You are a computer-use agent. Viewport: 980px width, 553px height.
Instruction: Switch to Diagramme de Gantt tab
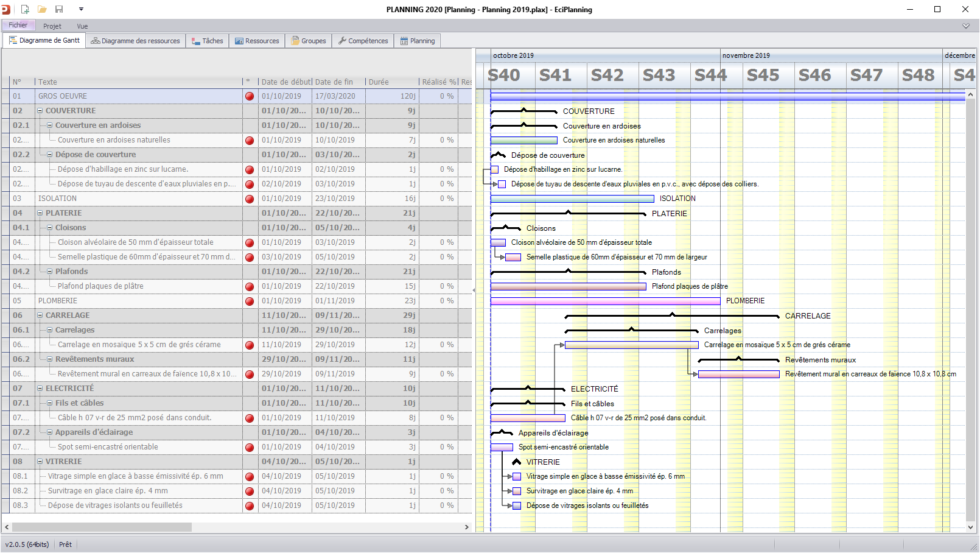[x=44, y=41]
